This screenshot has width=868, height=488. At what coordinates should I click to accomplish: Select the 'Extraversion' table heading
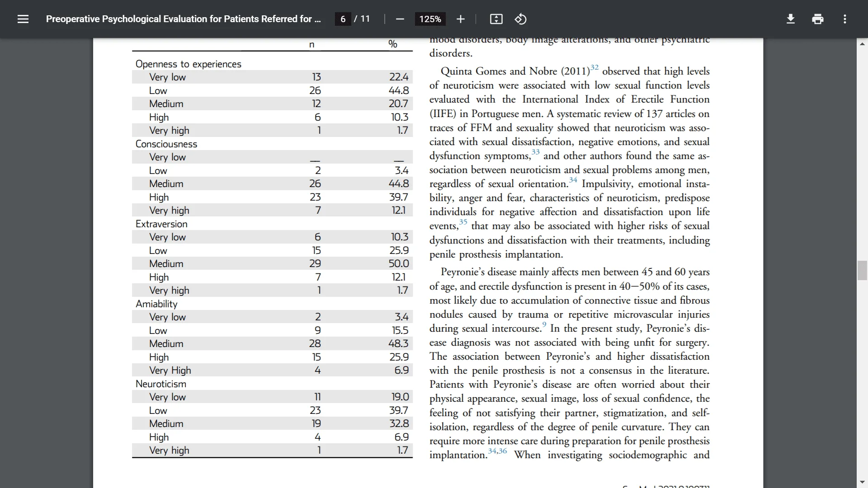(x=161, y=224)
